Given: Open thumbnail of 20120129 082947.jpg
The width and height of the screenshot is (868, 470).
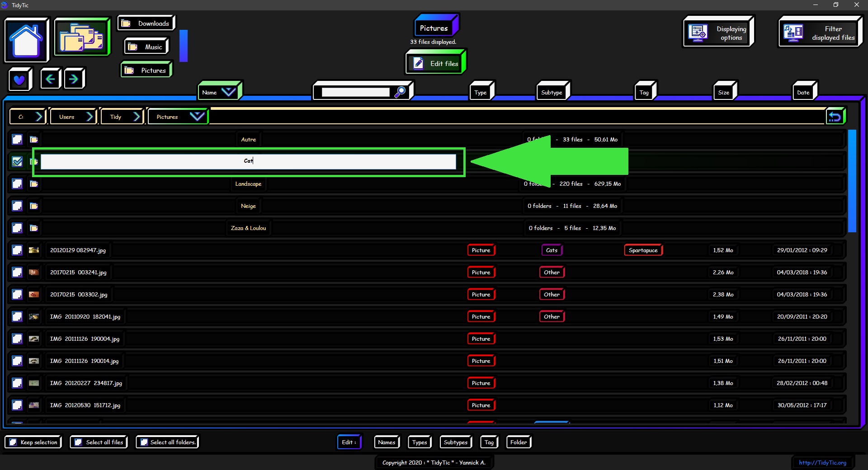Looking at the screenshot, I should pos(34,250).
